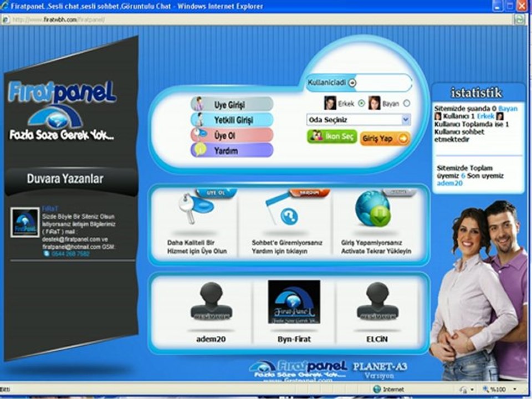Click the female avatar icon beside Bayan

(374, 103)
